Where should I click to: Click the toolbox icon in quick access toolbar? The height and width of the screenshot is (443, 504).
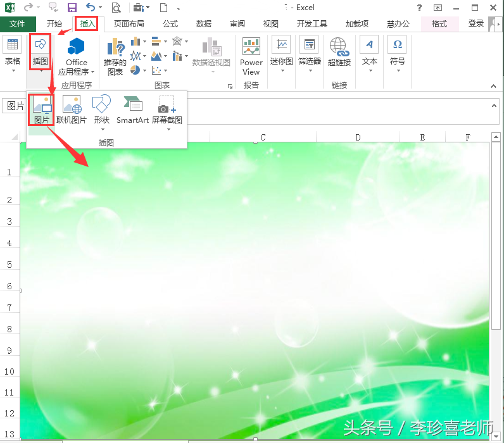139,8
